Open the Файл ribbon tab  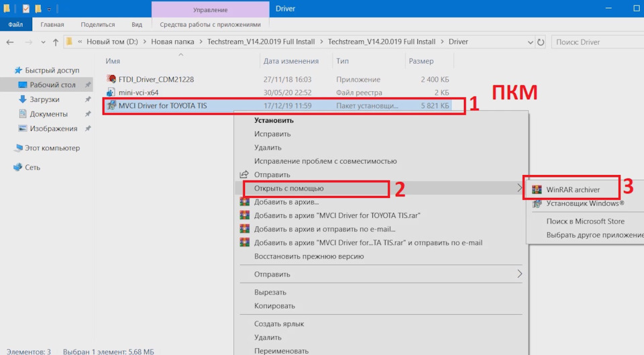tap(15, 24)
